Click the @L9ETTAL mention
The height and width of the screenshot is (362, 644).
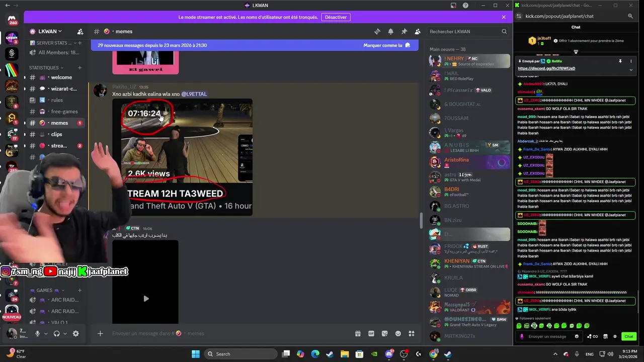pos(194,94)
